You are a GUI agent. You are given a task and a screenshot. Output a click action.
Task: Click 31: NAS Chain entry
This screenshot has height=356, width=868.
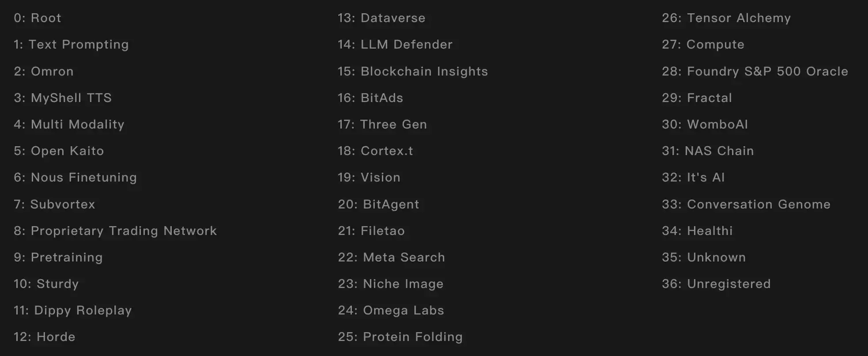708,151
